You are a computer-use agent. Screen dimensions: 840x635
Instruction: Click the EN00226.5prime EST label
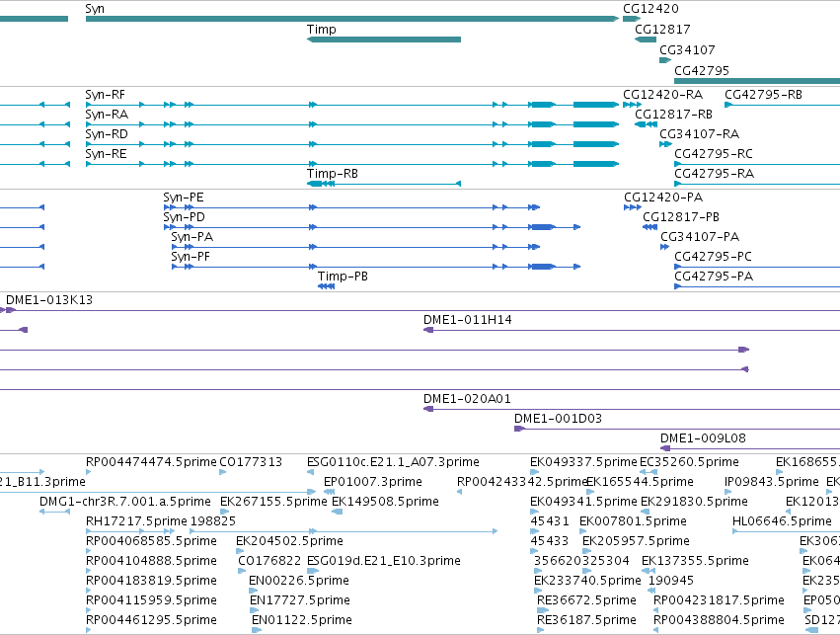point(299,581)
